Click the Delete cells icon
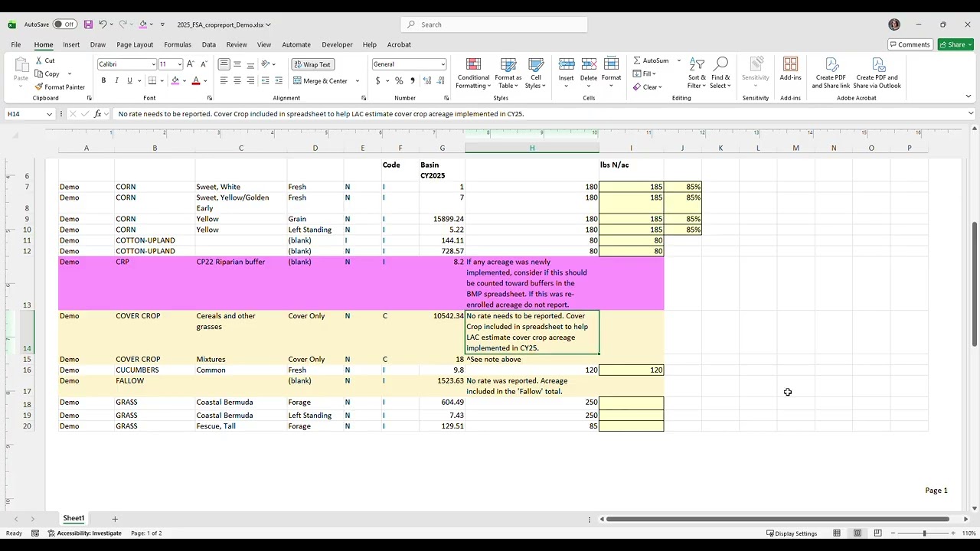 [x=588, y=69]
